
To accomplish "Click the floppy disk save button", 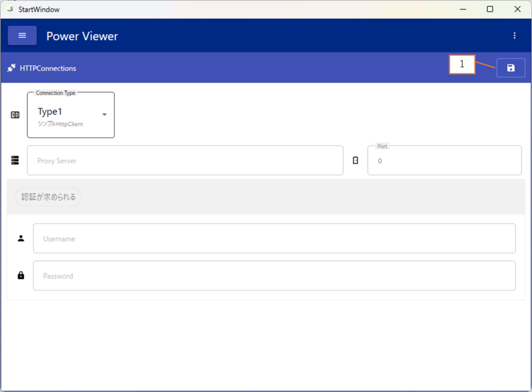I will pyautogui.click(x=511, y=68).
